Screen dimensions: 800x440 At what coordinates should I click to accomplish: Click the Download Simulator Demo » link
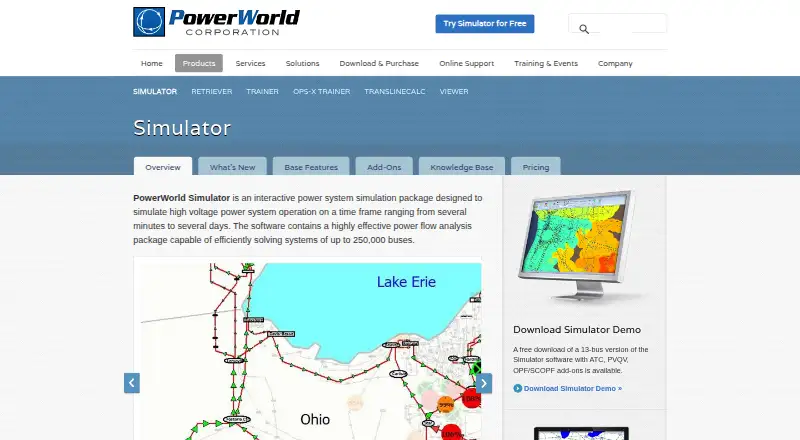(x=572, y=388)
